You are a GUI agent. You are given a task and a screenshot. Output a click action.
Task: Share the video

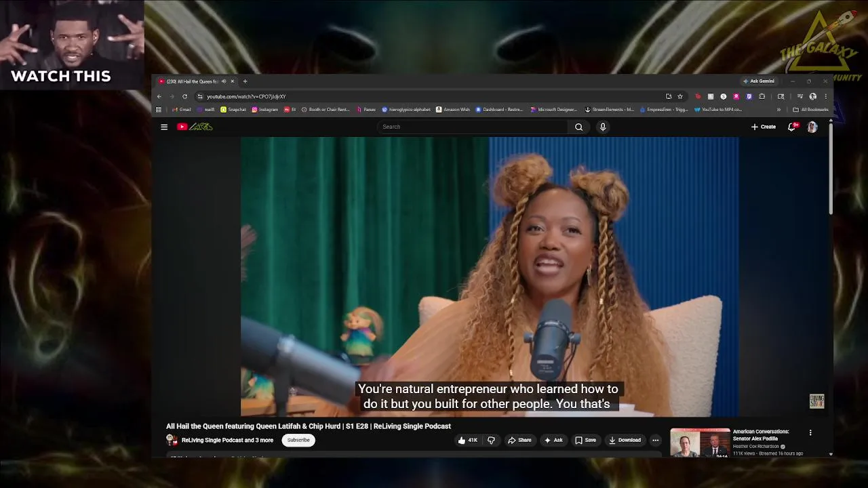tap(519, 440)
